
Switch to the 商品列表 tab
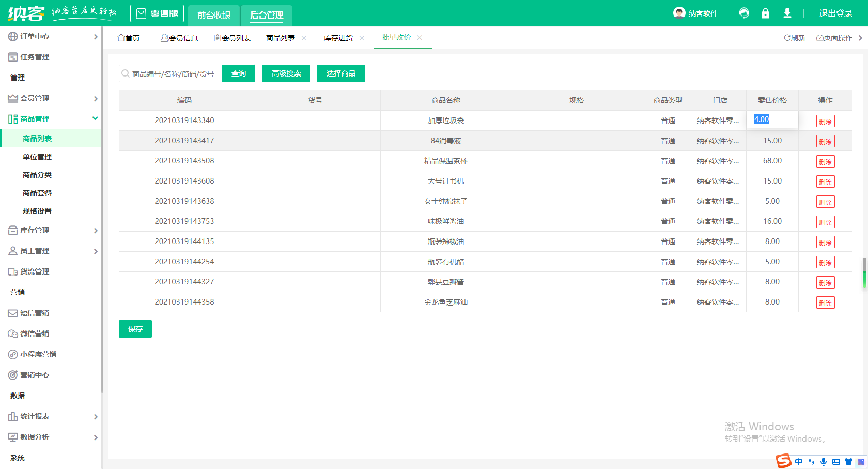point(281,38)
